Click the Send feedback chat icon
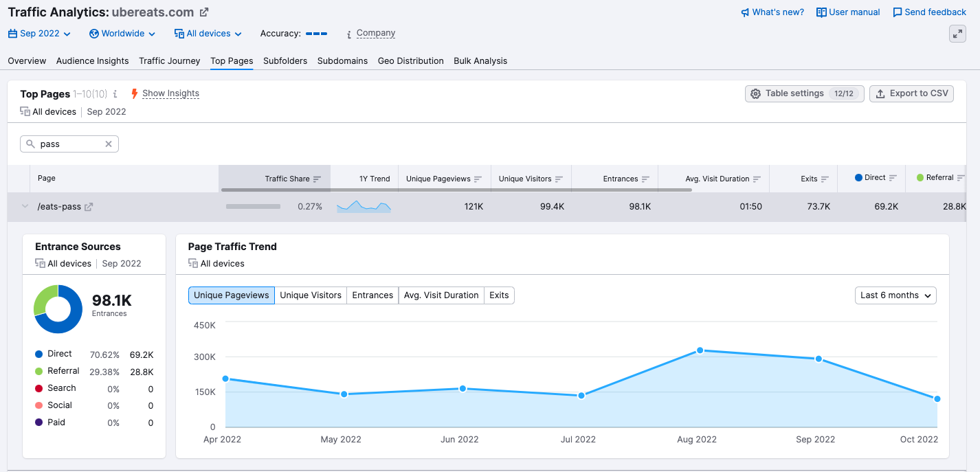Image resolution: width=980 pixels, height=472 pixels. click(x=898, y=12)
